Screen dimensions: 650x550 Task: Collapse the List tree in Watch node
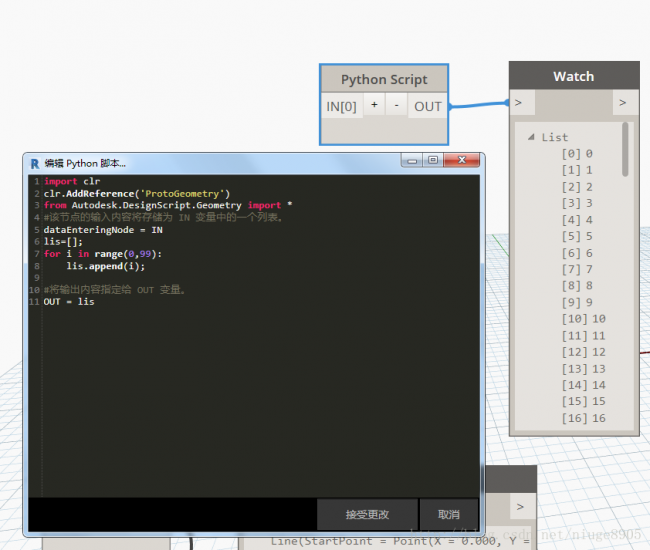pos(531,137)
